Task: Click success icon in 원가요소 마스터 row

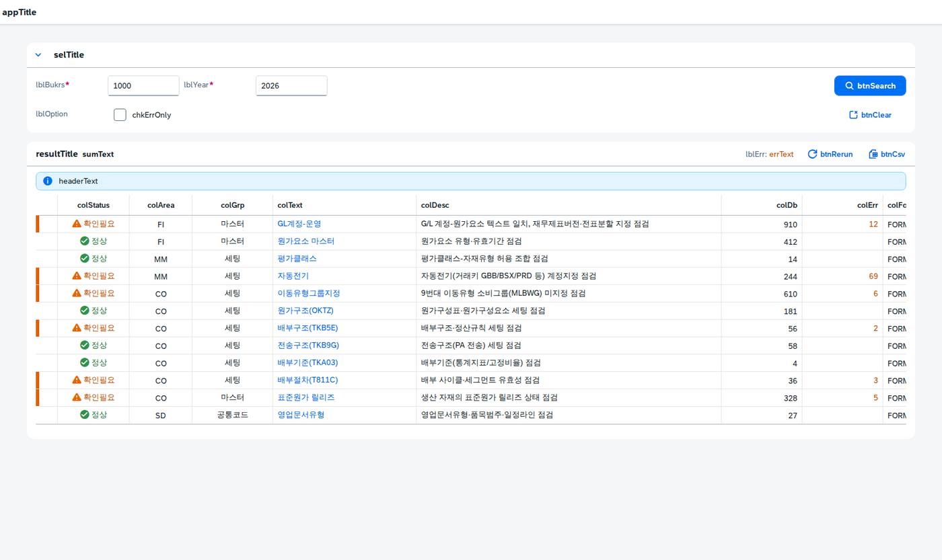Action: point(84,241)
